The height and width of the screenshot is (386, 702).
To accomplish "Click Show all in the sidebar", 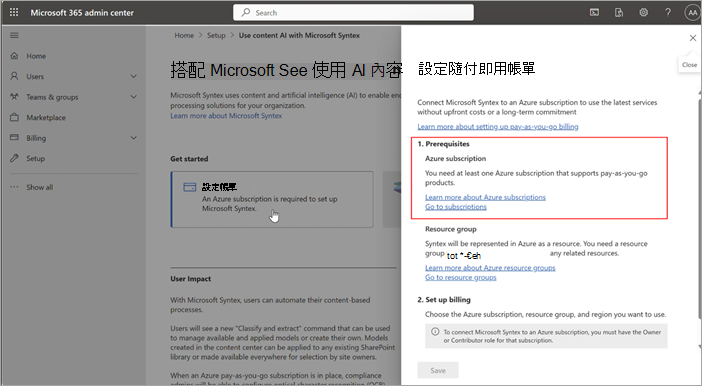I will (39, 187).
